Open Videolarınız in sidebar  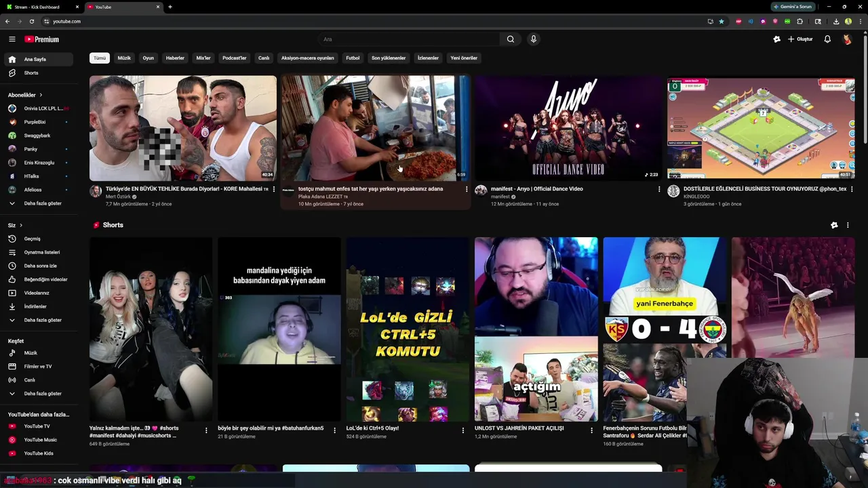tap(37, 293)
